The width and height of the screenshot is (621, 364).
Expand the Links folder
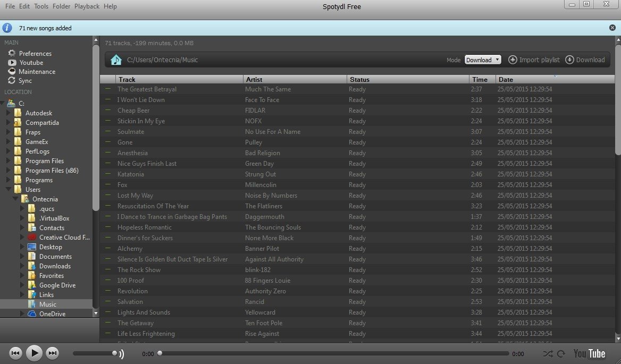tap(22, 294)
